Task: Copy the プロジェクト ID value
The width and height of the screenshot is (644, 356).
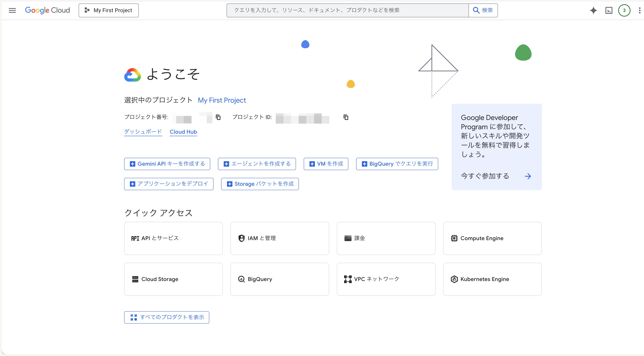Action: click(346, 117)
